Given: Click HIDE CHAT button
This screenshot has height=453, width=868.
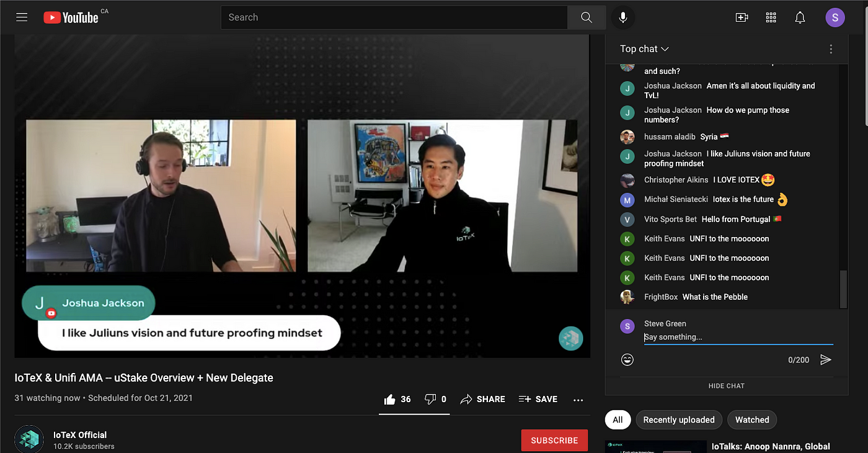Looking at the screenshot, I should pos(727,386).
